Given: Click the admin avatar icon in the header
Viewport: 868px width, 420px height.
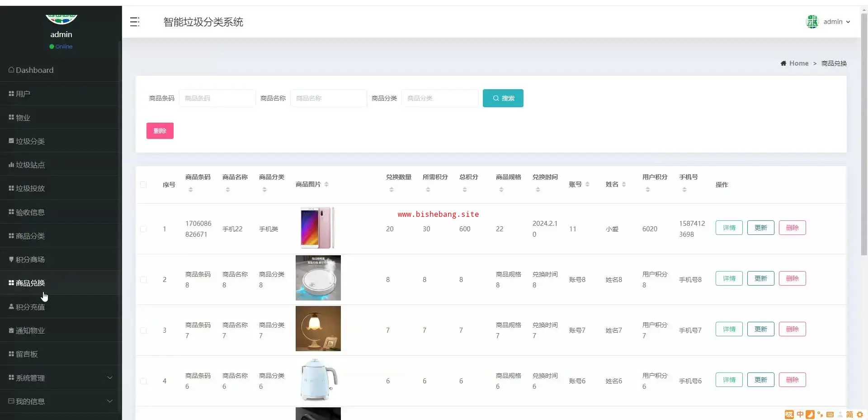Looking at the screenshot, I should point(812,22).
